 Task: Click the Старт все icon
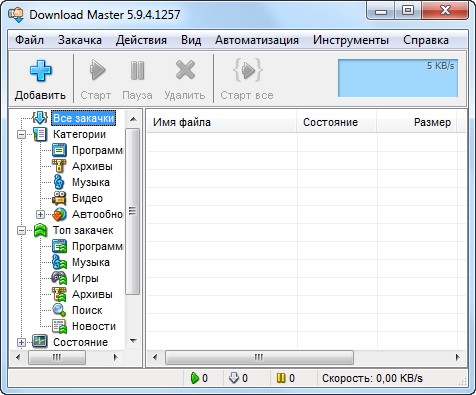pyautogui.click(x=247, y=70)
